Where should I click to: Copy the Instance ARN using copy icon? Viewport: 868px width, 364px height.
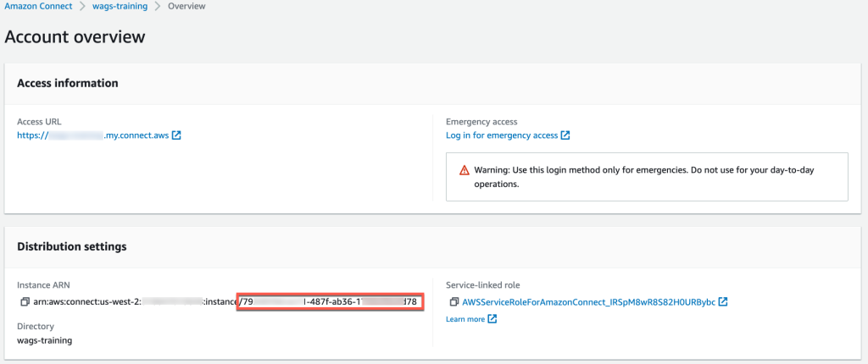click(25, 302)
